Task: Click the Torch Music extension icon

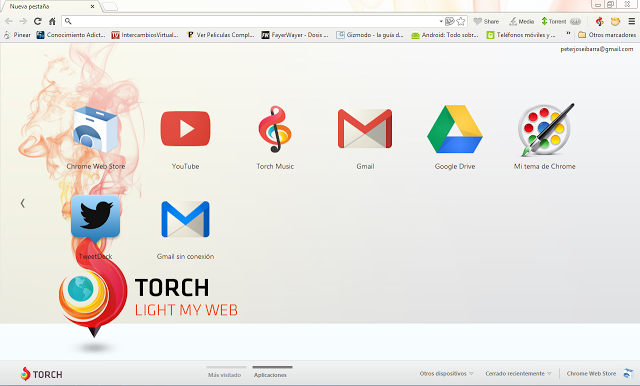Action: pos(600,21)
